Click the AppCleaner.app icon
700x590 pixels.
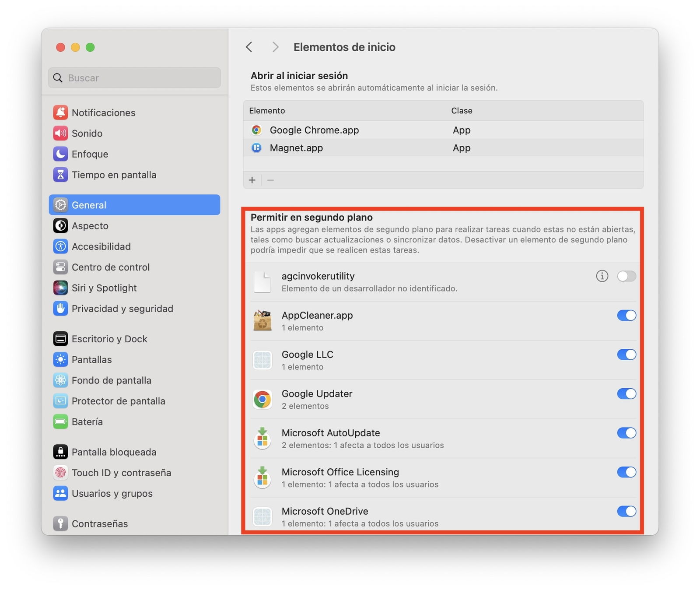coord(262,320)
